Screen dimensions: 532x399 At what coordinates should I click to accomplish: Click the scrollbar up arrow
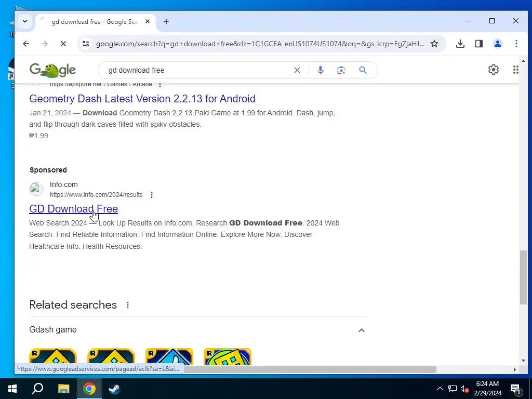[524, 61]
